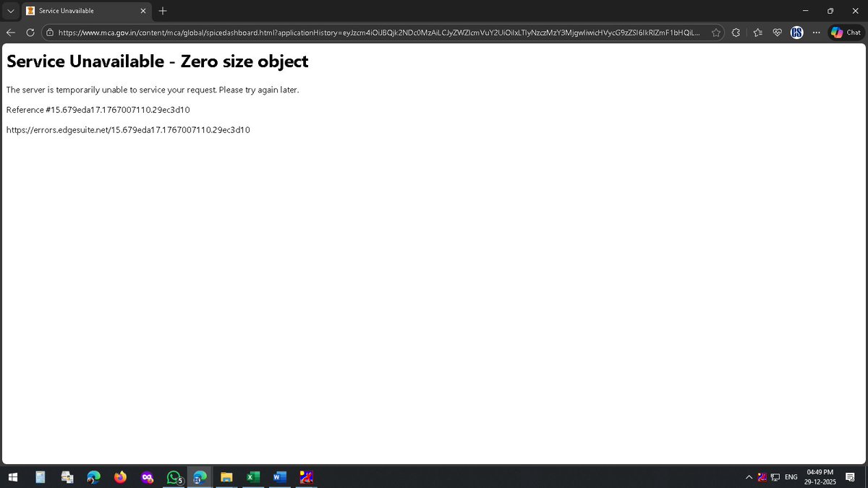Open the Edge profile taskbar icon with user photo

(94, 477)
